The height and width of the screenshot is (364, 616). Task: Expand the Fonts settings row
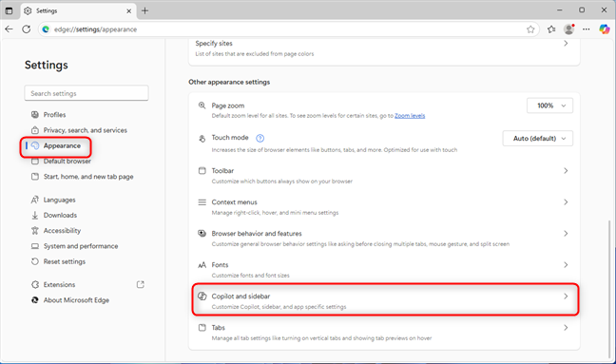(x=384, y=270)
